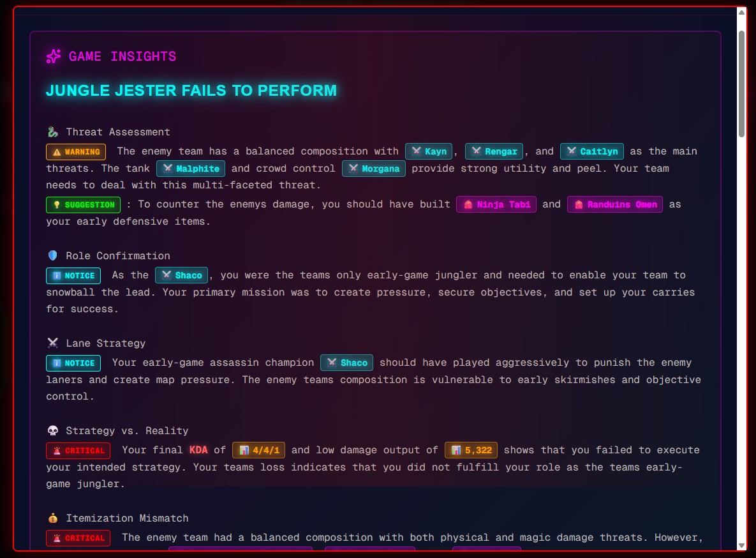Click the sparkle icon beside Game Insights
The image size is (756, 558).
click(54, 56)
